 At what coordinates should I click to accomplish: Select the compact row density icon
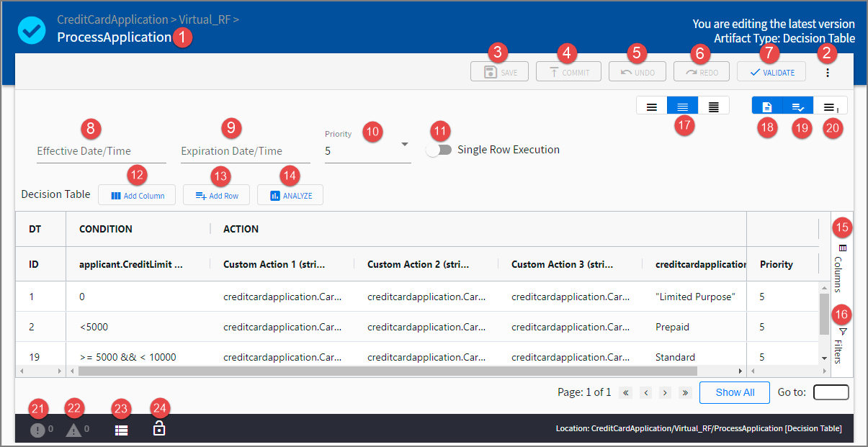click(x=713, y=107)
